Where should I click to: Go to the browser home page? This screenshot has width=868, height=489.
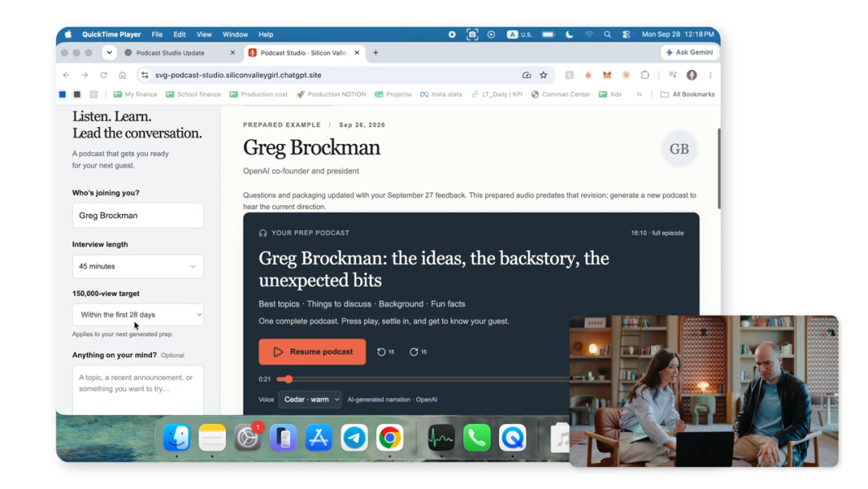122,75
